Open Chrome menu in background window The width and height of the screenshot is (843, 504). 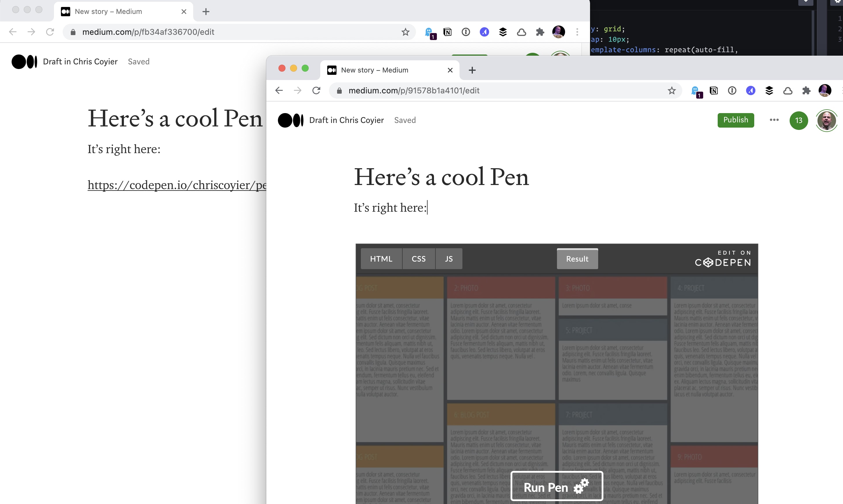[577, 32]
